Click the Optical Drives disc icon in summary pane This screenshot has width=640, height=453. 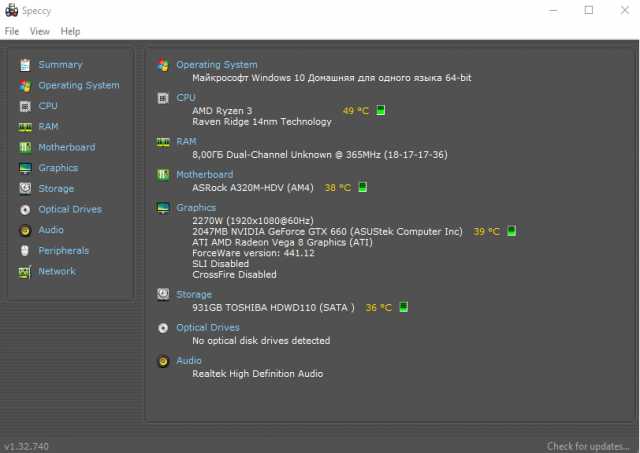pyautogui.click(x=163, y=328)
